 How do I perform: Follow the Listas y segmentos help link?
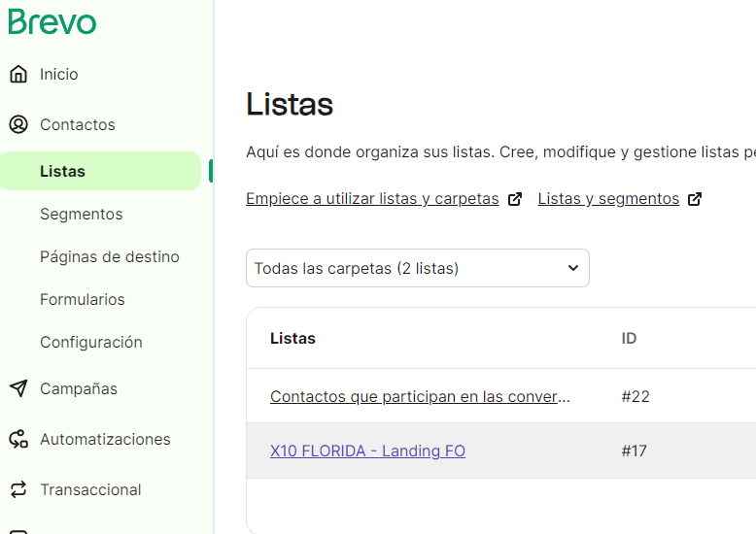tap(608, 199)
